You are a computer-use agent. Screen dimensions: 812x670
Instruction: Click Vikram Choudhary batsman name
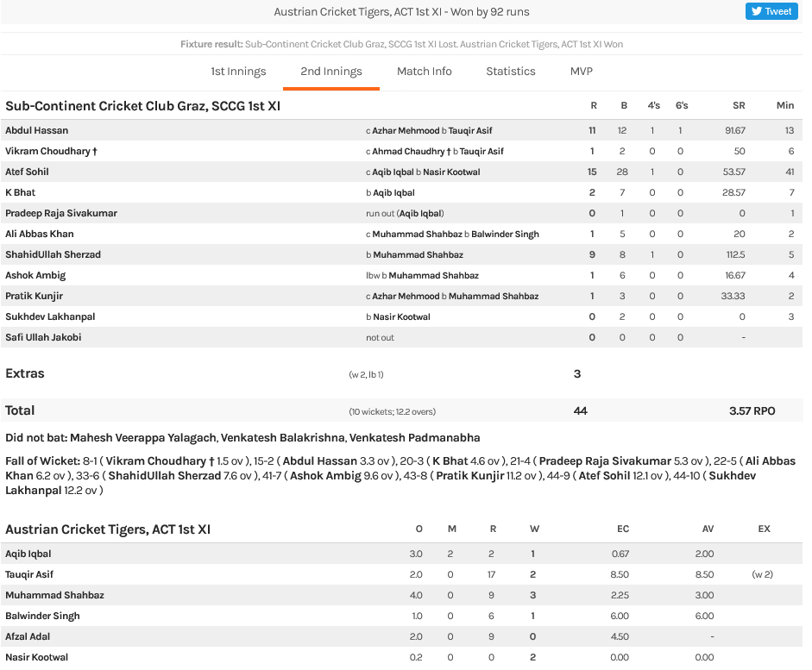(x=51, y=151)
